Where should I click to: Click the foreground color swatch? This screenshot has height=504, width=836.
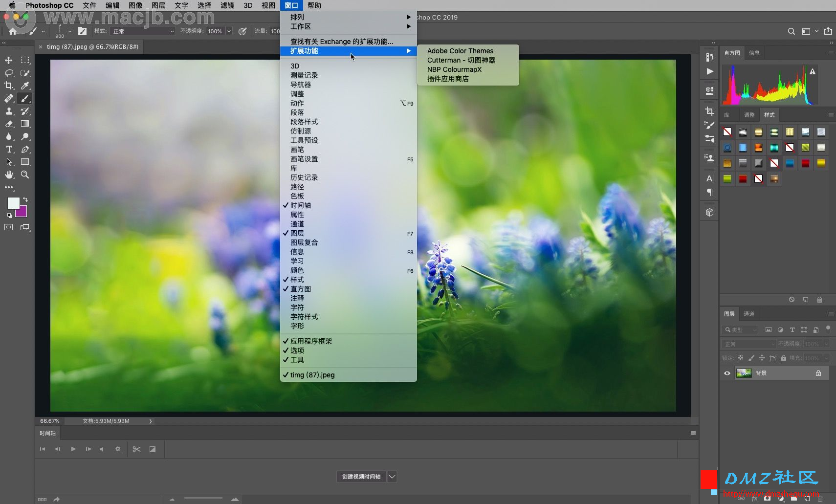[x=13, y=203]
